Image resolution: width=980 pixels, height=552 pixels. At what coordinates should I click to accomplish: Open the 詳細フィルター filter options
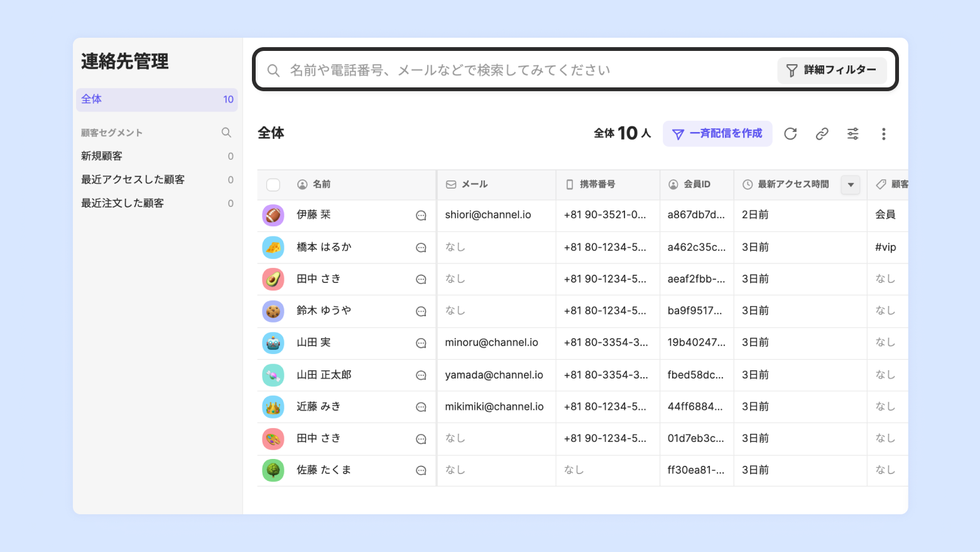click(831, 70)
